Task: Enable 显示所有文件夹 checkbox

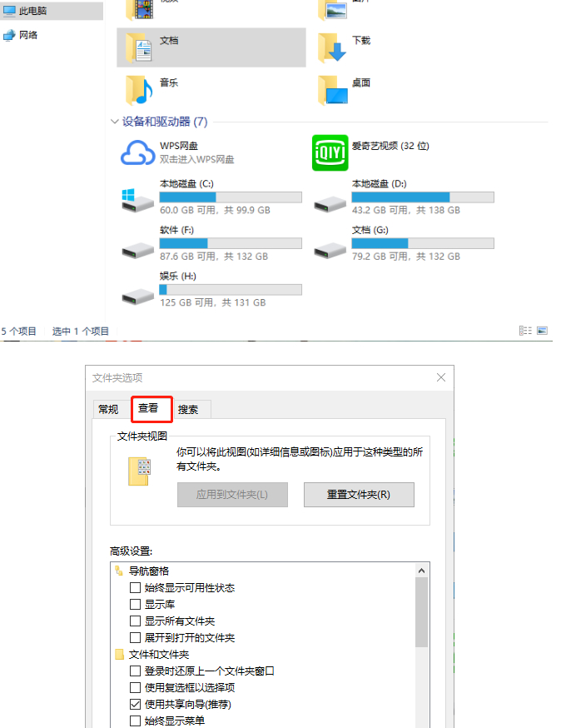Action: click(x=135, y=621)
